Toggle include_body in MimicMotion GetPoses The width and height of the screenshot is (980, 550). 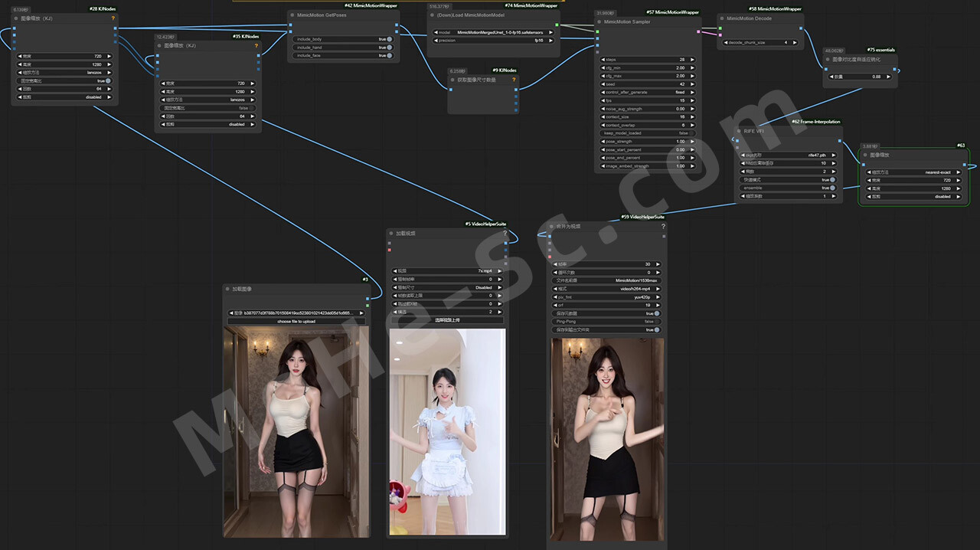[x=390, y=39]
